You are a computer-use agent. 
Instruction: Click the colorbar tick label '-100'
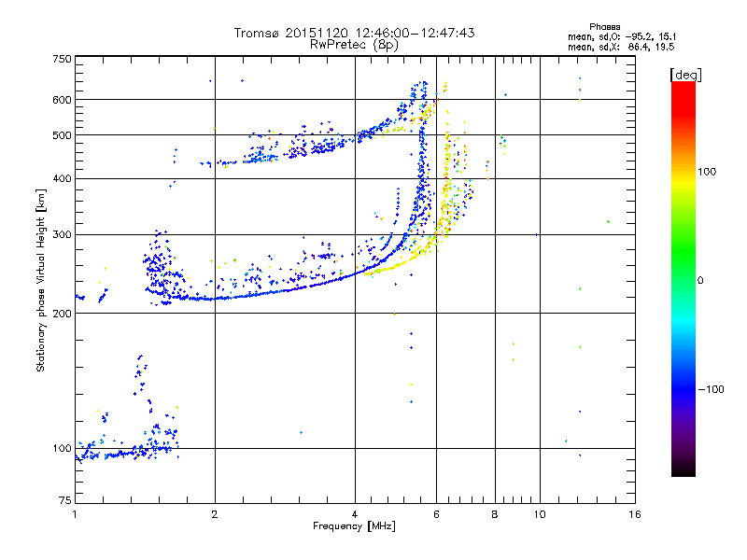711,389
